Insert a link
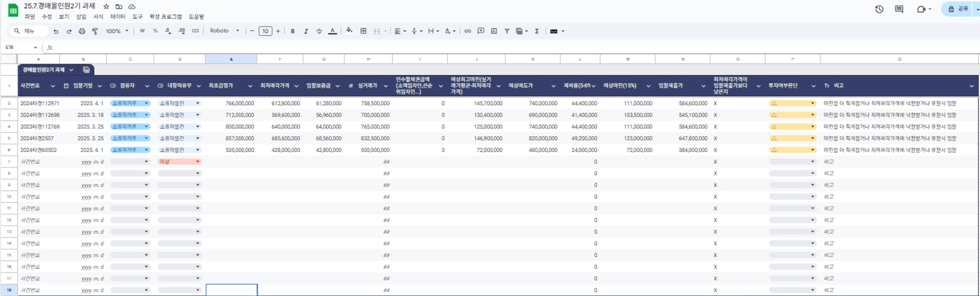This screenshot has width=980, height=296. [468, 31]
